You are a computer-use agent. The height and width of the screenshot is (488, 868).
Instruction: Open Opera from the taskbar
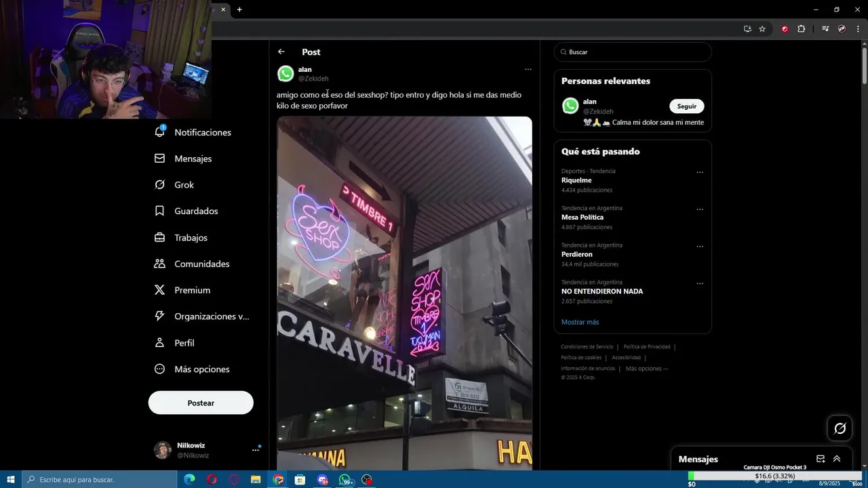point(212,480)
